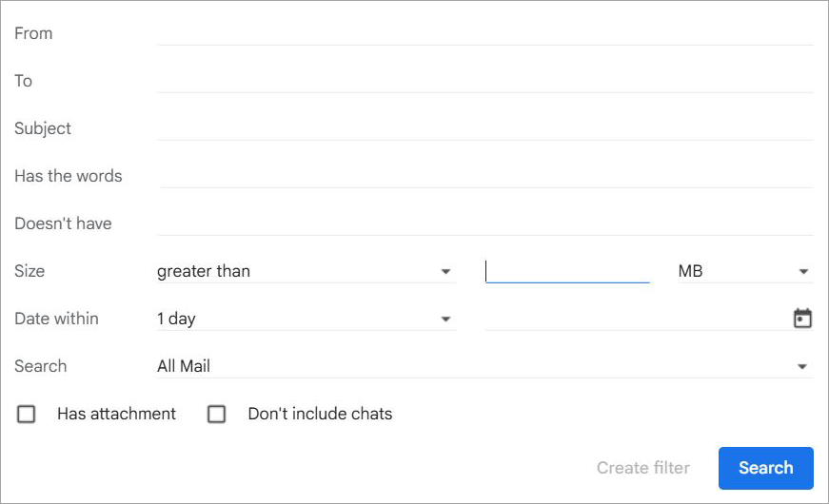Click the arrow next to MB

tap(802, 272)
